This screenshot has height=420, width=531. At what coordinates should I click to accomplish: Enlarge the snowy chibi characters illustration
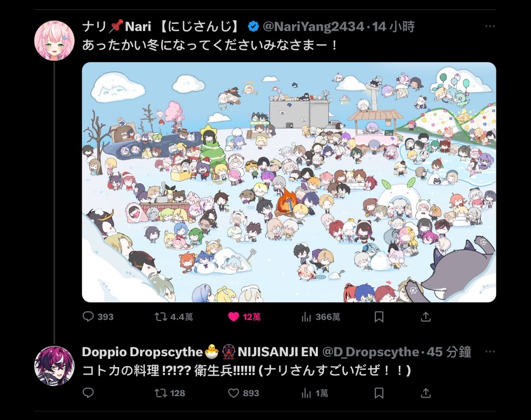pos(289,182)
